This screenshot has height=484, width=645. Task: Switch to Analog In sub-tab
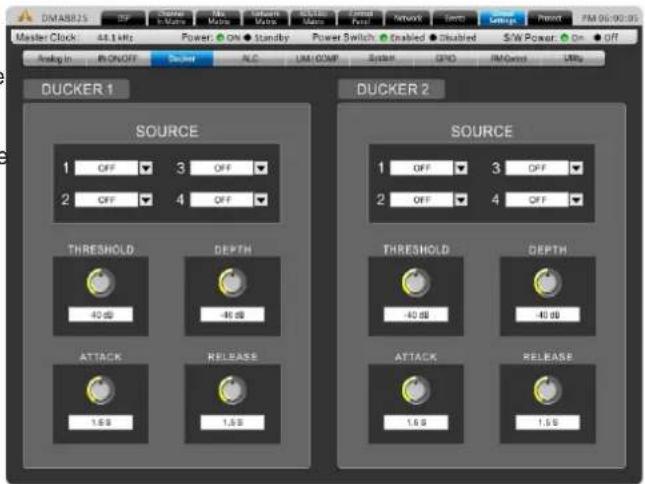[55, 59]
